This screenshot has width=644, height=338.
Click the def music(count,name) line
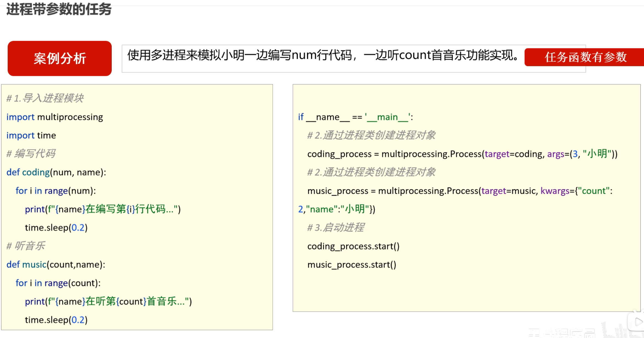(x=56, y=265)
